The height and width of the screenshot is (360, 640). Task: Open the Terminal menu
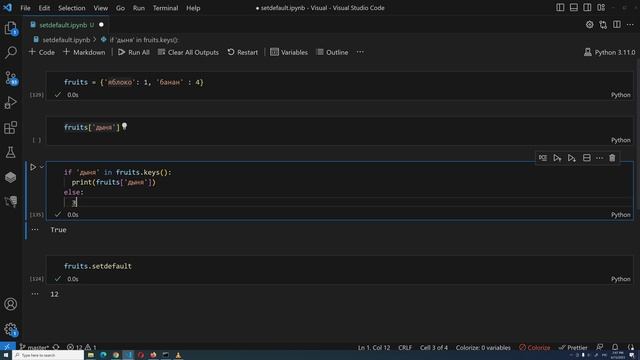tap(165, 8)
